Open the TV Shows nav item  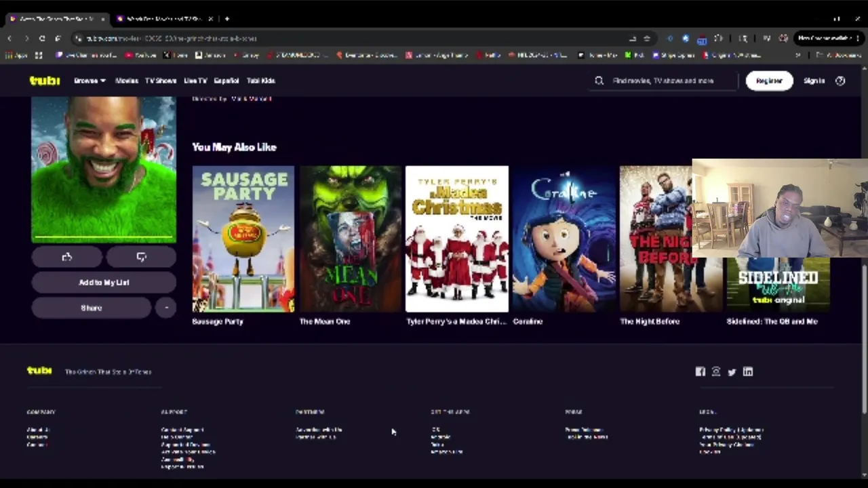161,81
